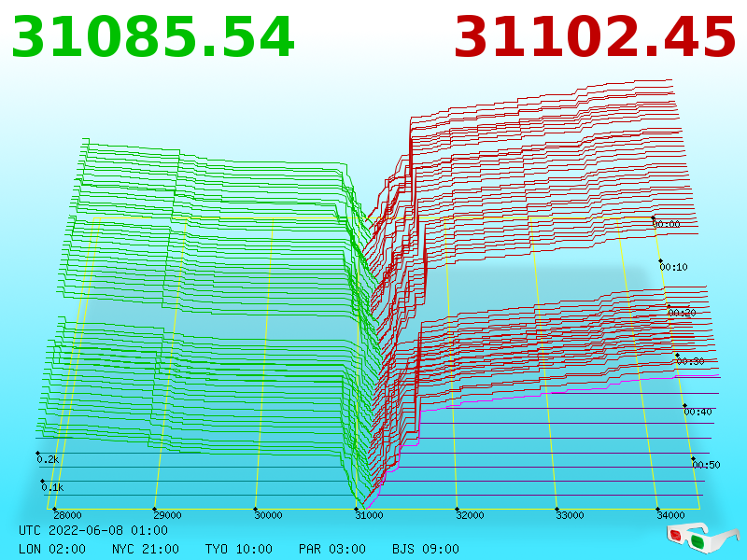Click the LON 02:00 clock text
Image resolution: width=747 pixels, height=560 pixels.
click(52, 549)
